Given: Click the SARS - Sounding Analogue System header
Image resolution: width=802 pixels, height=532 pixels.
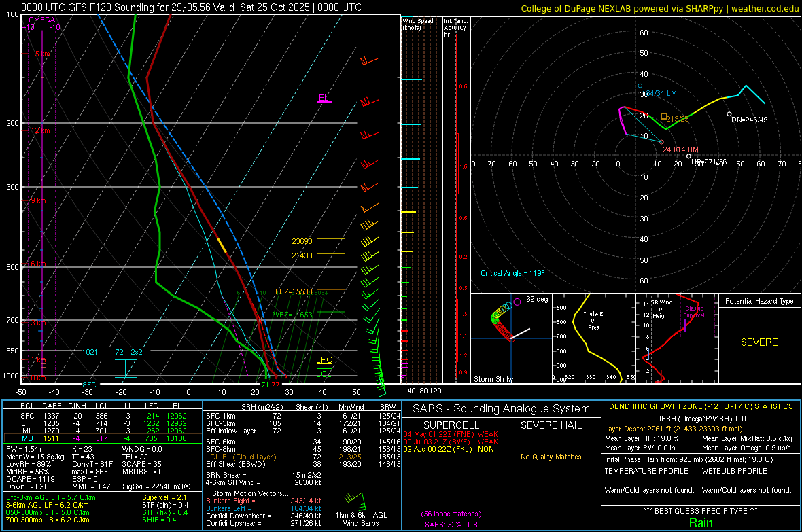Looking at the screenshot, I should pyautogui.click(x=501, y=409).
